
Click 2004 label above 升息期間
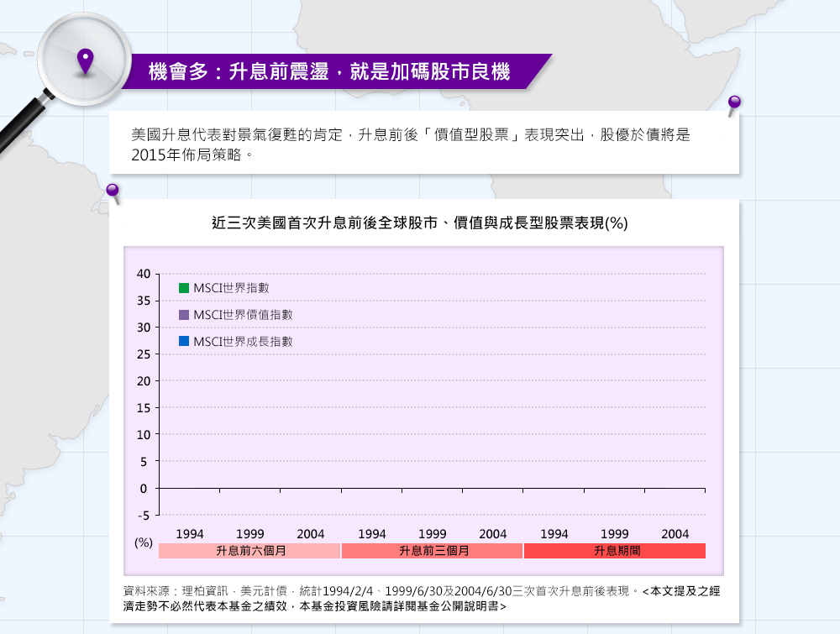(675, 534)
